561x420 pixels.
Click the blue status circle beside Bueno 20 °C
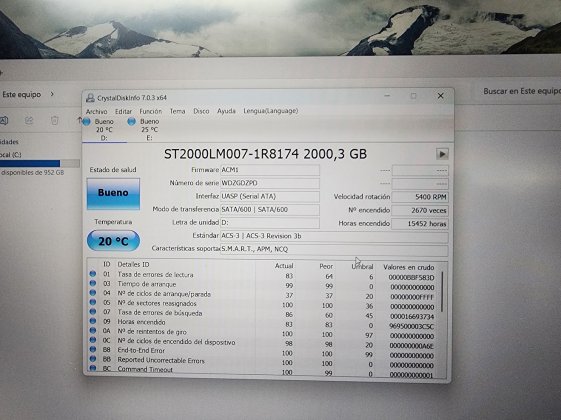pos(87,122)
